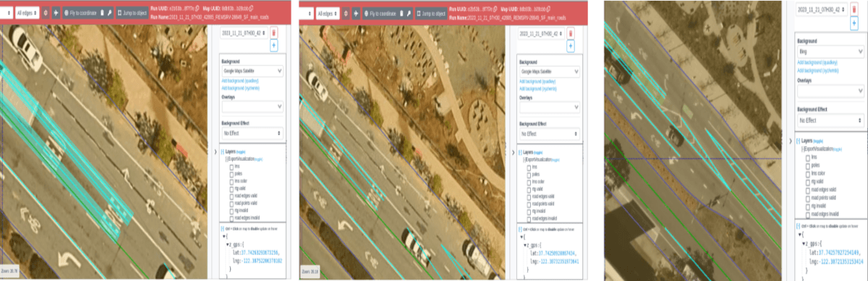Image resolution: width=868 pixels, height=281 pixels.
Task: Click Add background (quadkey) link in left panel
Action: 240,81
